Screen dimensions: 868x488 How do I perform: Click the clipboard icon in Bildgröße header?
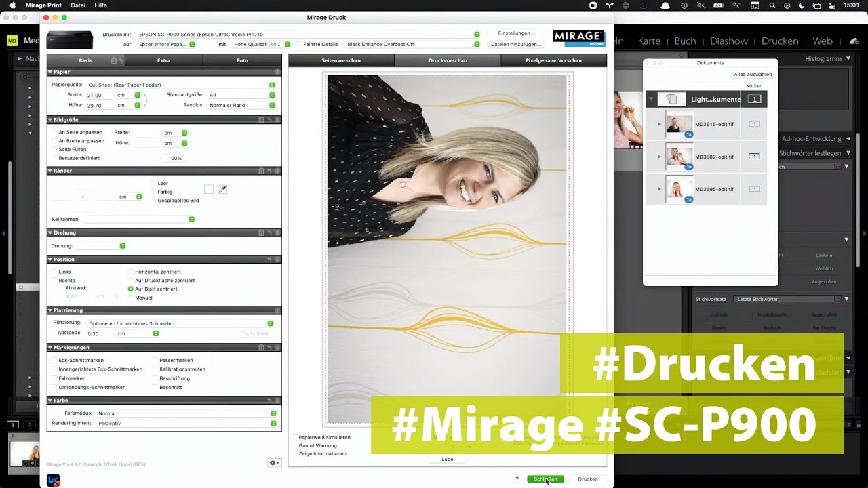pos(261,120)
